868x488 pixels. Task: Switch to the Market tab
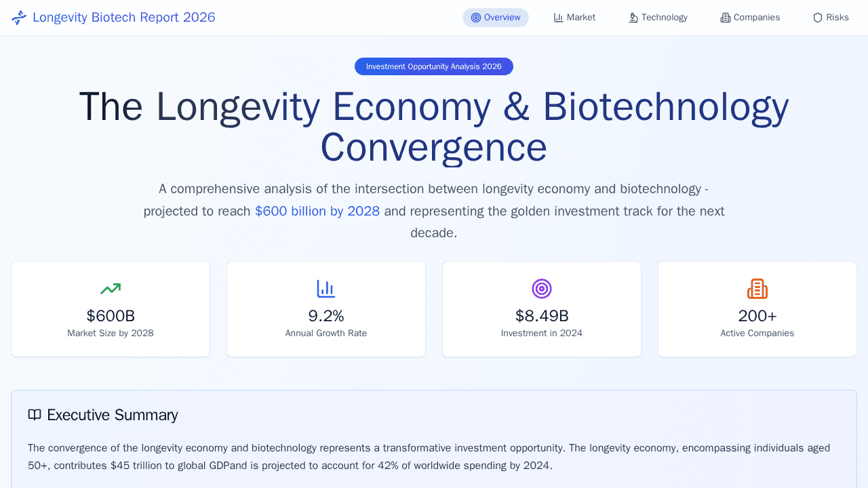click(x=574, y=18)
